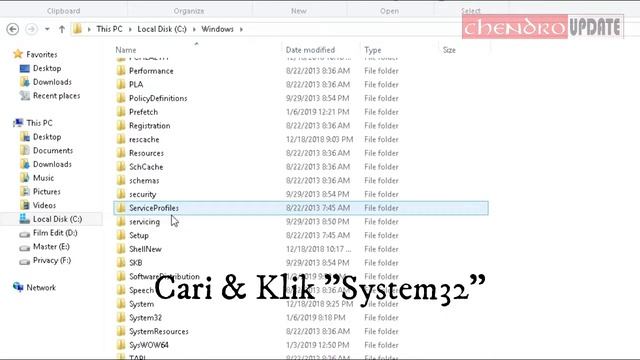Click the Performance folder icon
The height and width of the screenshot is (360, 640).
tap(121, 71)
